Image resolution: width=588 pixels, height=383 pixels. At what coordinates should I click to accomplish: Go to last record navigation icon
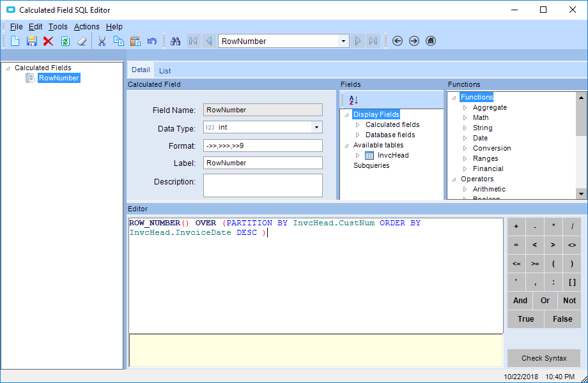point(373,41)
